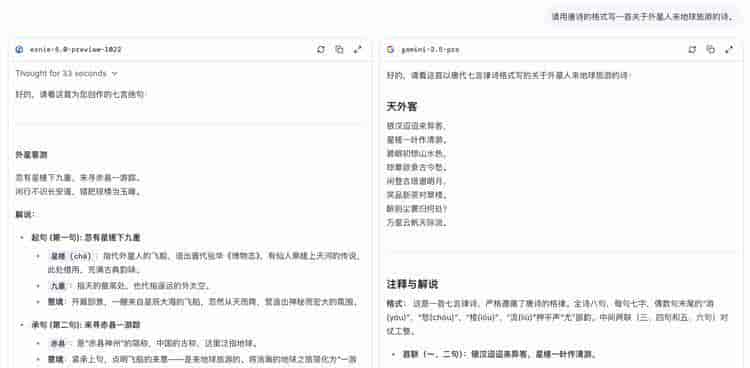Click the ernie intro sentence '好的,请看这首为您创作的七言绝句'
750x368 pixels.
pos(79,95)
